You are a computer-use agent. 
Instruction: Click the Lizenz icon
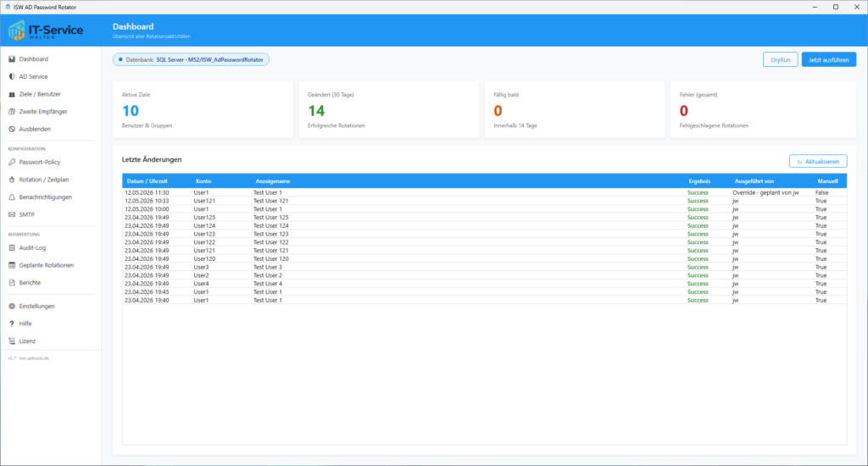[x=12, y=341]
